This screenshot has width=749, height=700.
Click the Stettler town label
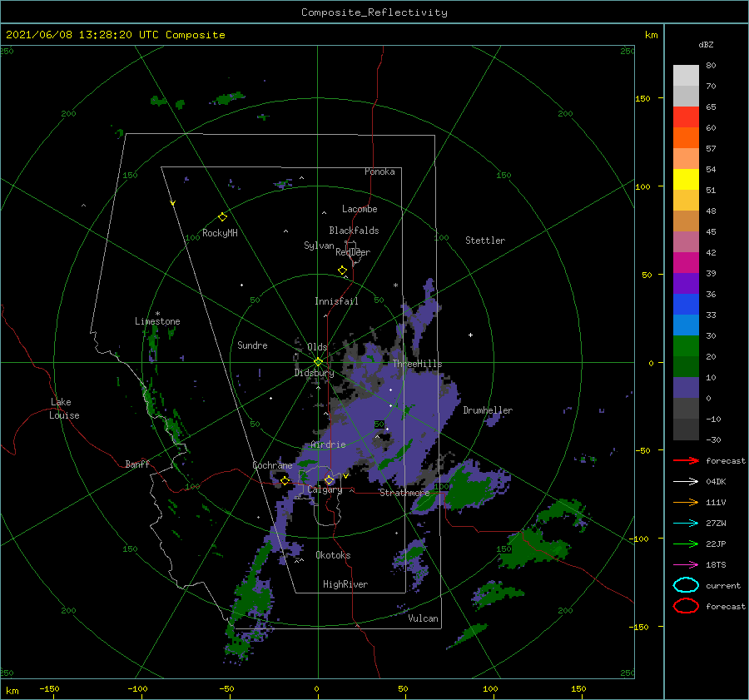coord(485,241)
